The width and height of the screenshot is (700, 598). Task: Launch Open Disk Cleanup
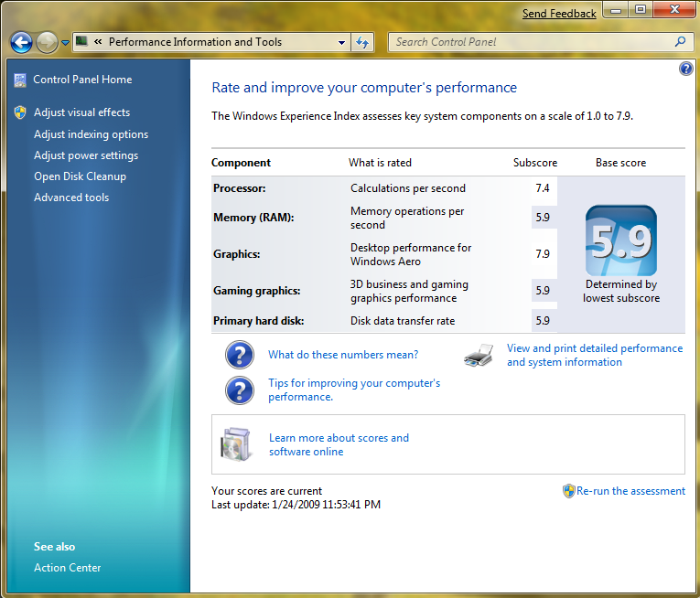(x=80, y=176)
